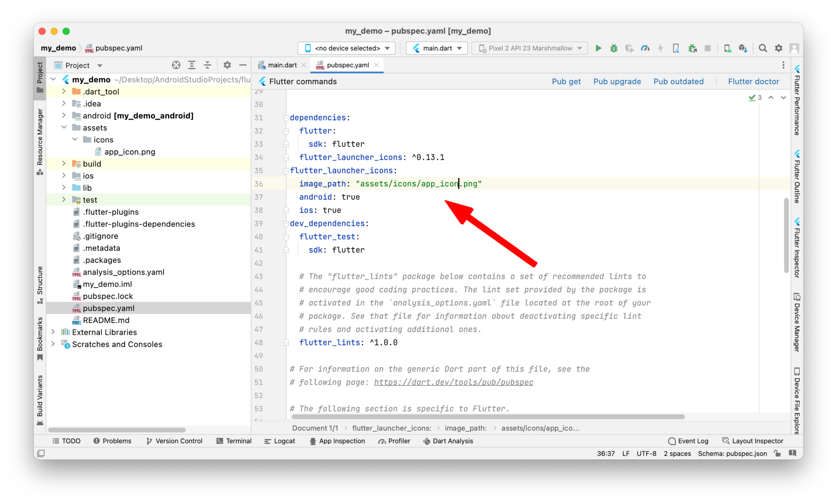The image size is (837, 504).
Task: Toggle Bookmarks tool window
Action: tap(40, 339)
